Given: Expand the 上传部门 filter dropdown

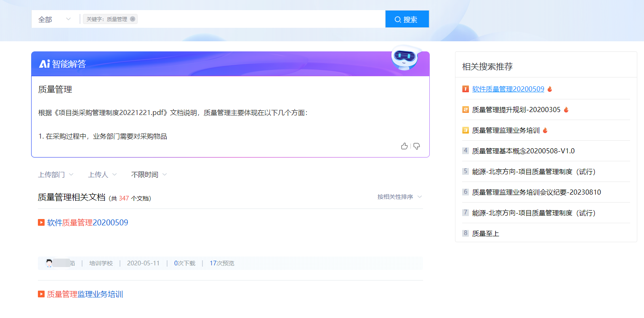Looking at the screenshot, I should click(x=56, y=174).
